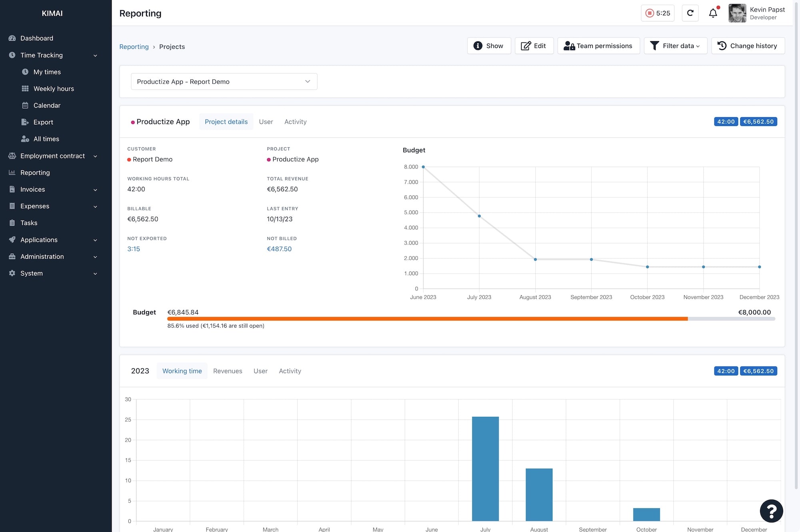Click the change history clock icon
The width and height of the screenshot is (800, 532).
pos(722,45)
